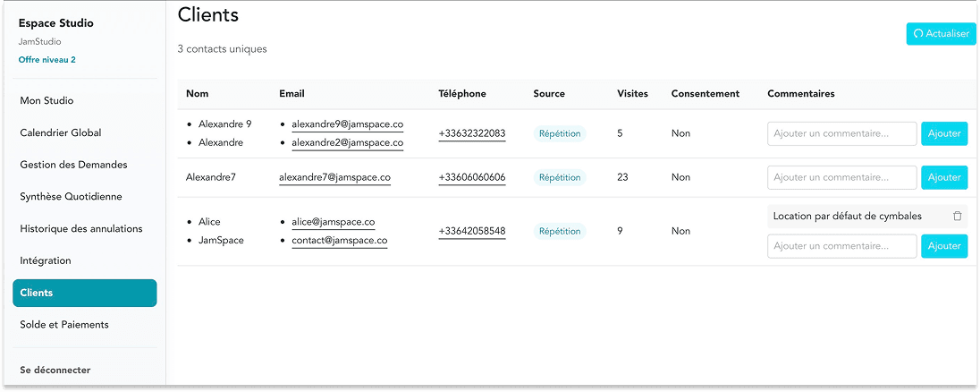Click the Email column header
The image size is (980, 392).
[x=291, y=94]
